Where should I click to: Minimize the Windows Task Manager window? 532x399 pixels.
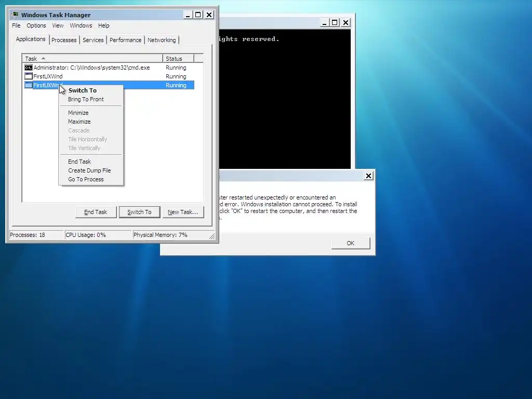(x=188, y=15)
